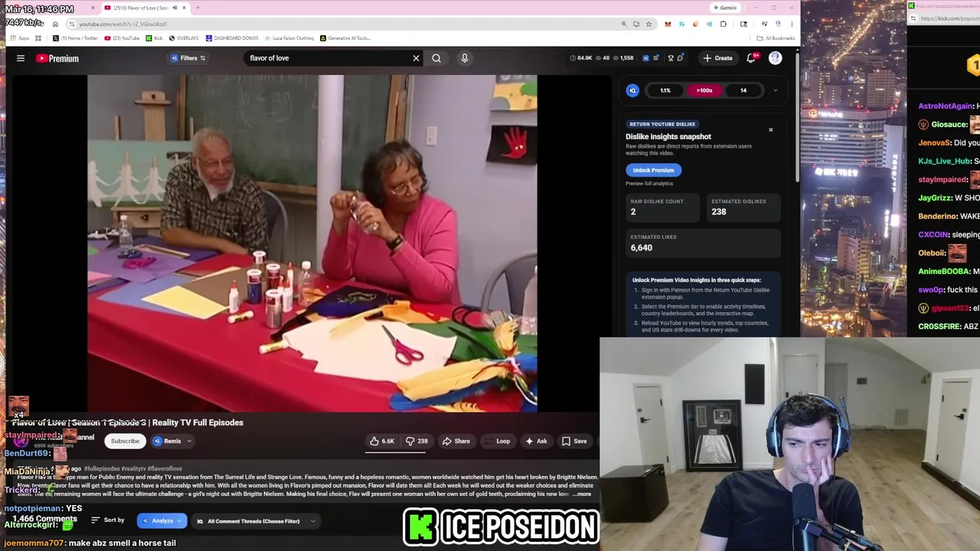The height and width of the screenshot is (551, 980).
Task: Open the DASHBOARD DONOS bookmark
Action: pos(232,38)
